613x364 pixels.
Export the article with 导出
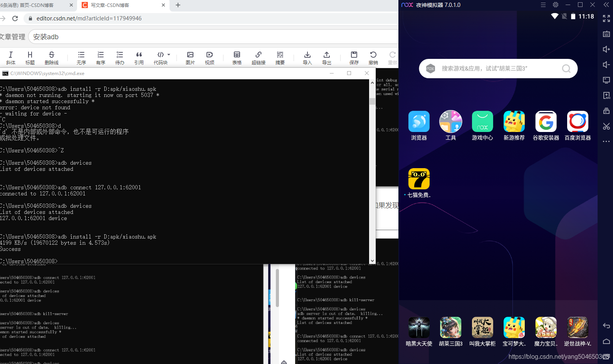tap(327, 58)
